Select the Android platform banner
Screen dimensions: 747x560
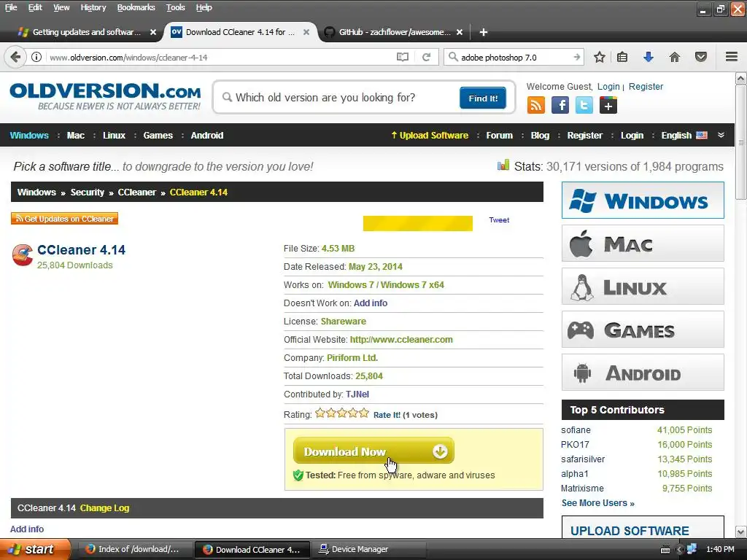[x=643, y=373]
